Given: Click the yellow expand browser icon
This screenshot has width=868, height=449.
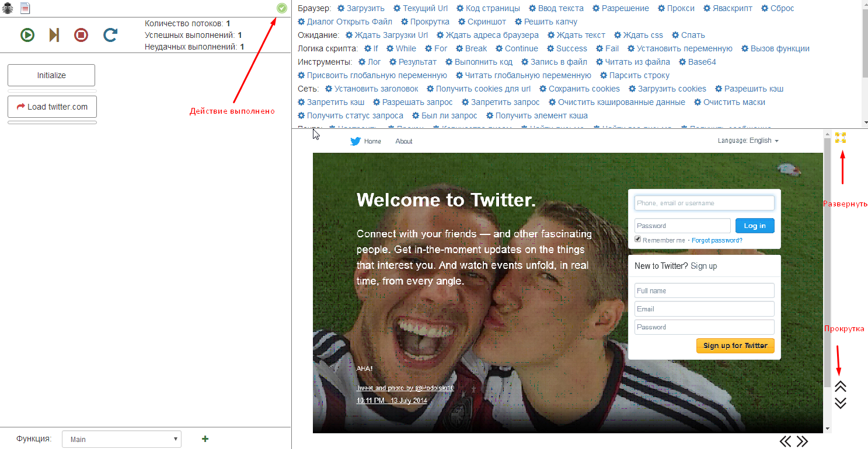Looking at the screenshot, I should pos(841,138).
